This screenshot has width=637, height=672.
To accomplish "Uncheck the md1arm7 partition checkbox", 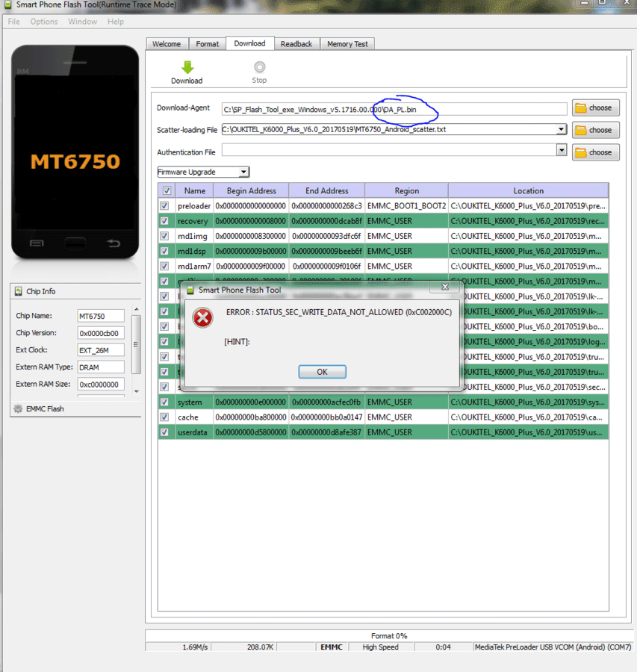I will [x=164, y=266].
